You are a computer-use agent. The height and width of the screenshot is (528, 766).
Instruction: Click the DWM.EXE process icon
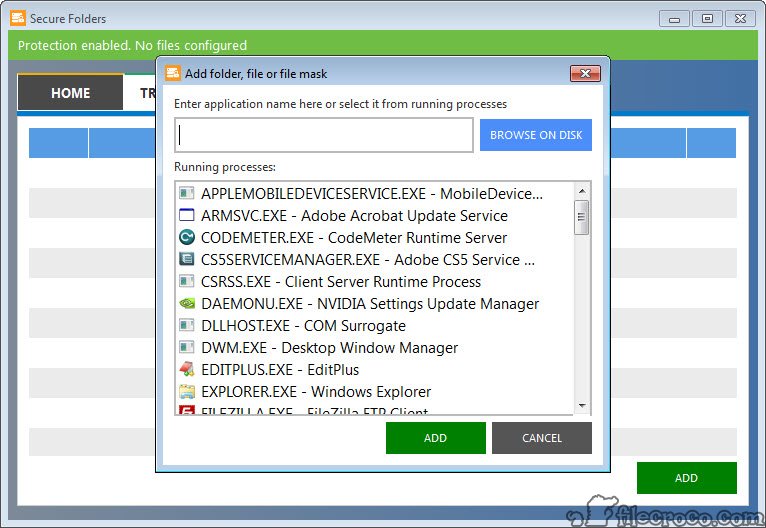coord(187,347)
